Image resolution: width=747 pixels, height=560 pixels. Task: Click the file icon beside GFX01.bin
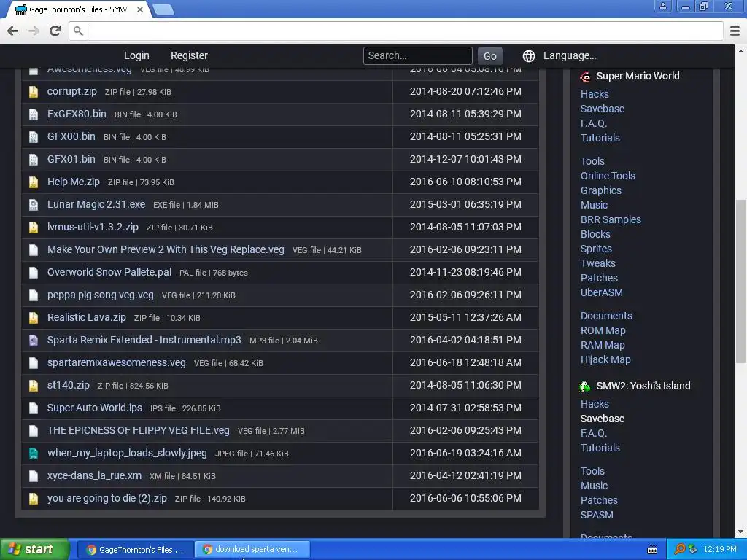tap(34, 160)
